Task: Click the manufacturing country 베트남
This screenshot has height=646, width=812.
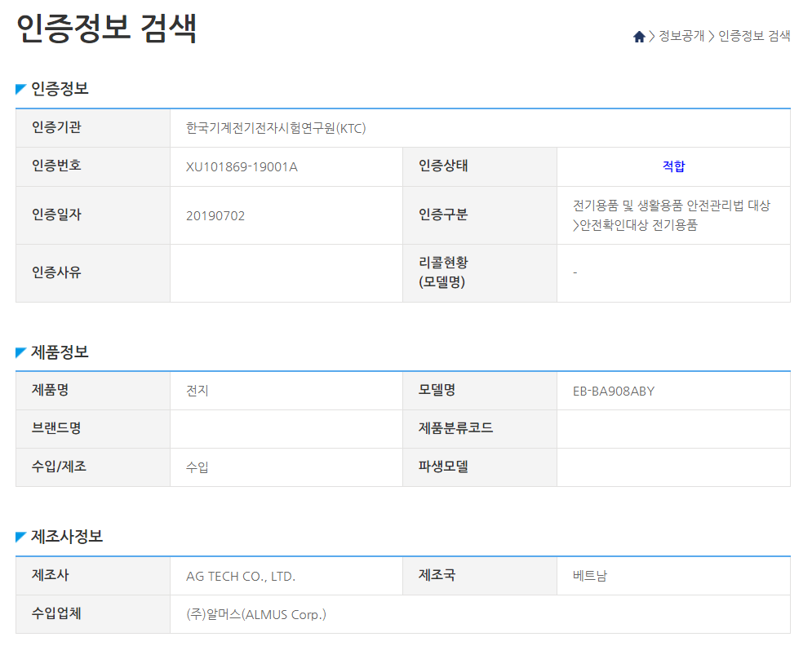Action: coord(590,576)
